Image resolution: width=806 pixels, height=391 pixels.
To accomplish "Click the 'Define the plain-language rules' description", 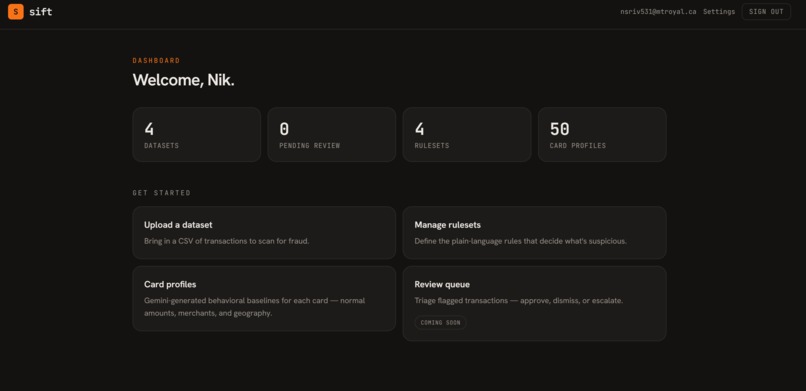I will [521, 241].
